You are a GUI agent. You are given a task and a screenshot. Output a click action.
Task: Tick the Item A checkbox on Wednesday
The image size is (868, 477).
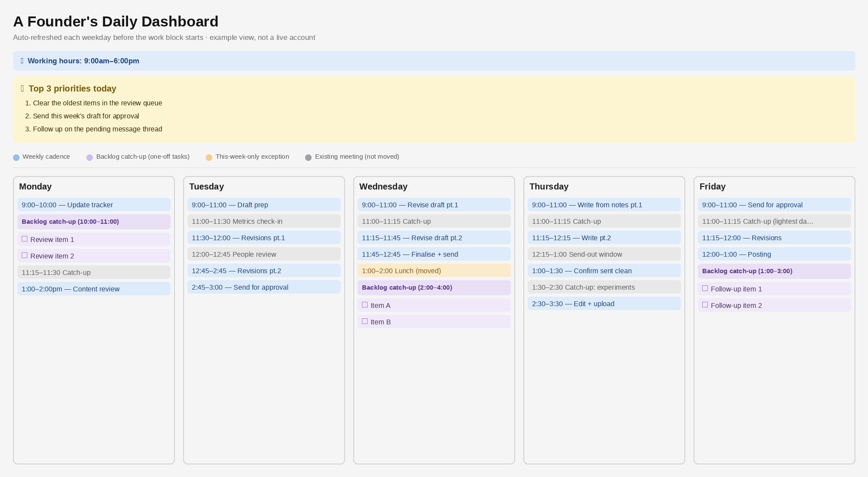pos(365,305)
